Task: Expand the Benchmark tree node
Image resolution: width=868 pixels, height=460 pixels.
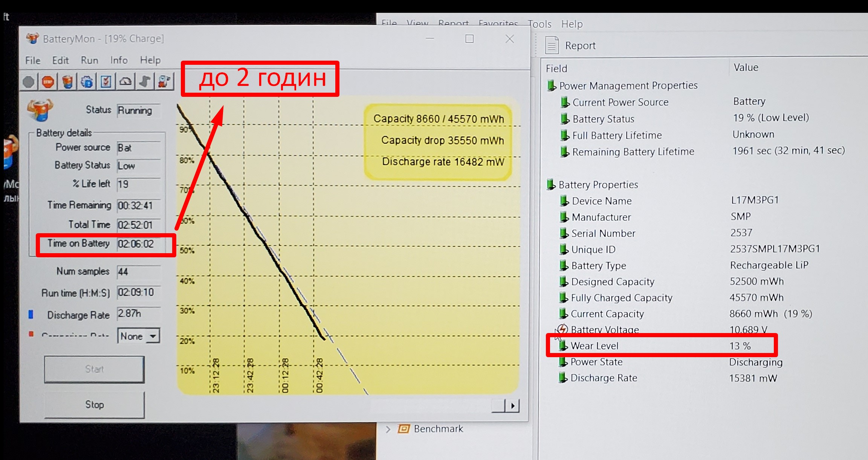Action: click(x=388, y=429)
